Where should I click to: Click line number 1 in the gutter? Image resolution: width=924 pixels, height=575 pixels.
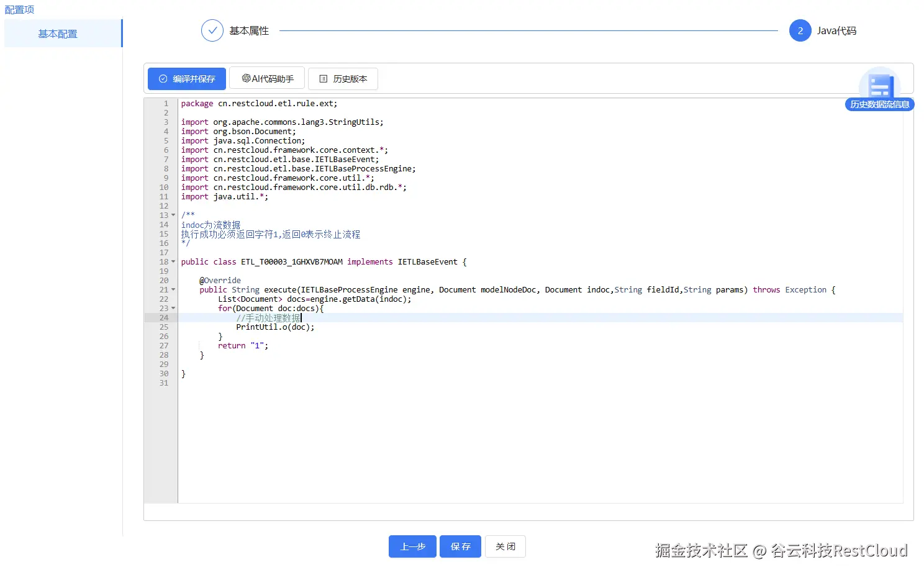(166, 104)
